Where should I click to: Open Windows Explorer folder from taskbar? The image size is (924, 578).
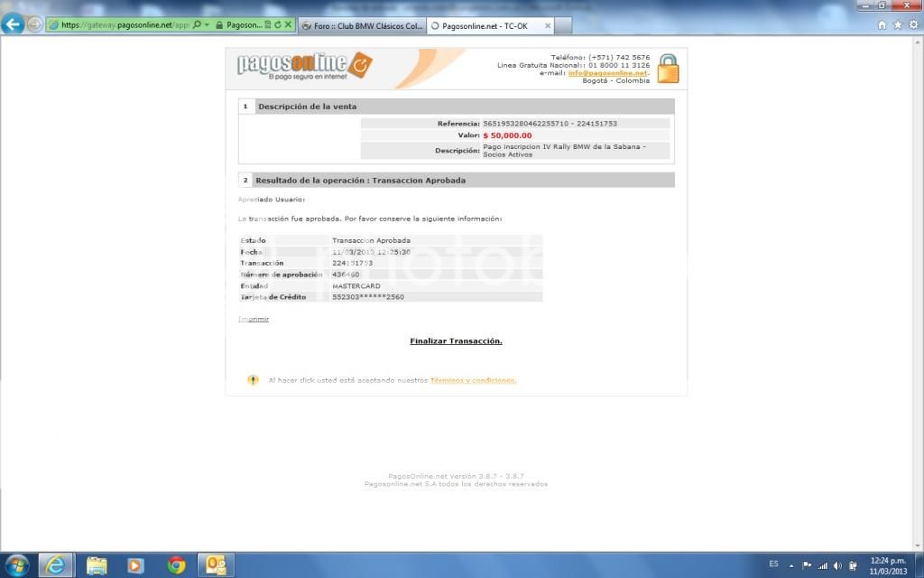pyautogui.click(x=97, y=565)
